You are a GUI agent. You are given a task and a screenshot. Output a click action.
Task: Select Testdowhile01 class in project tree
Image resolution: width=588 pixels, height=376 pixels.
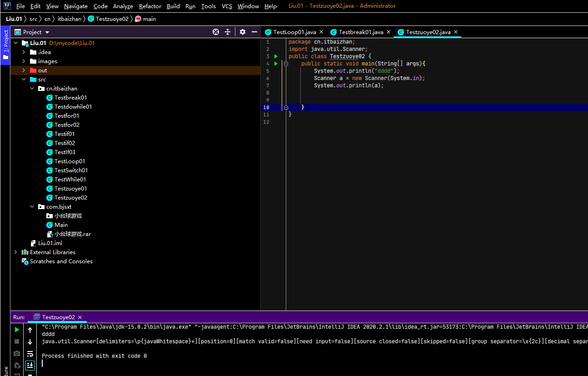pyautogui.click(x=73, y=106)
